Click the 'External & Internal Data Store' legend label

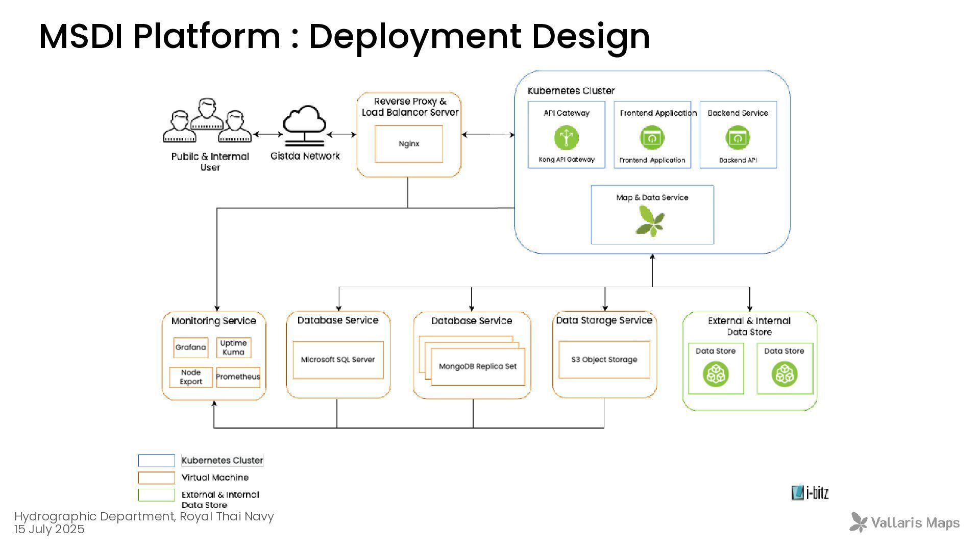pos(220,500)
